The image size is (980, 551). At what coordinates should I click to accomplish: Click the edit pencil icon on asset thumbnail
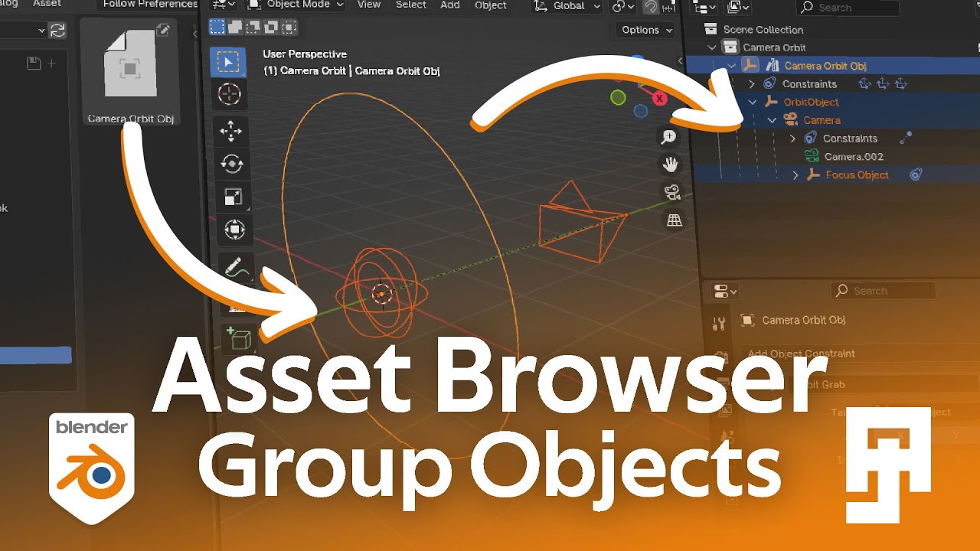click(x=163, y=31)
